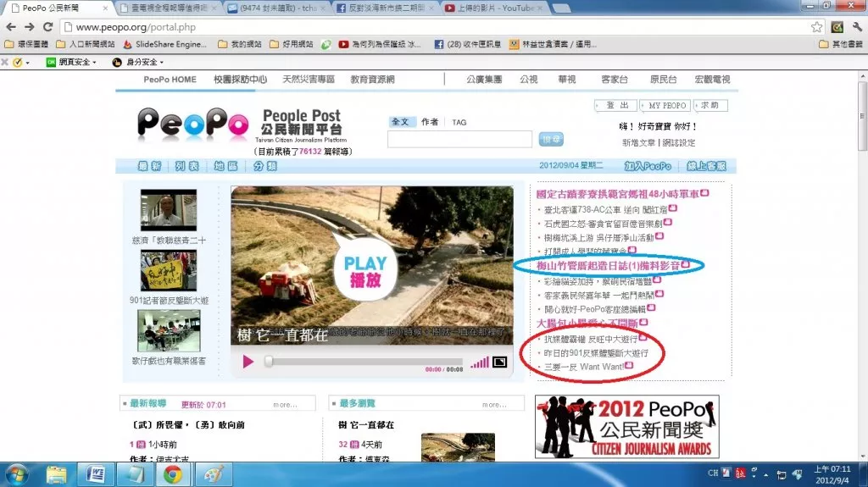Bookmark this page with the star icon

tap(816, 27)
